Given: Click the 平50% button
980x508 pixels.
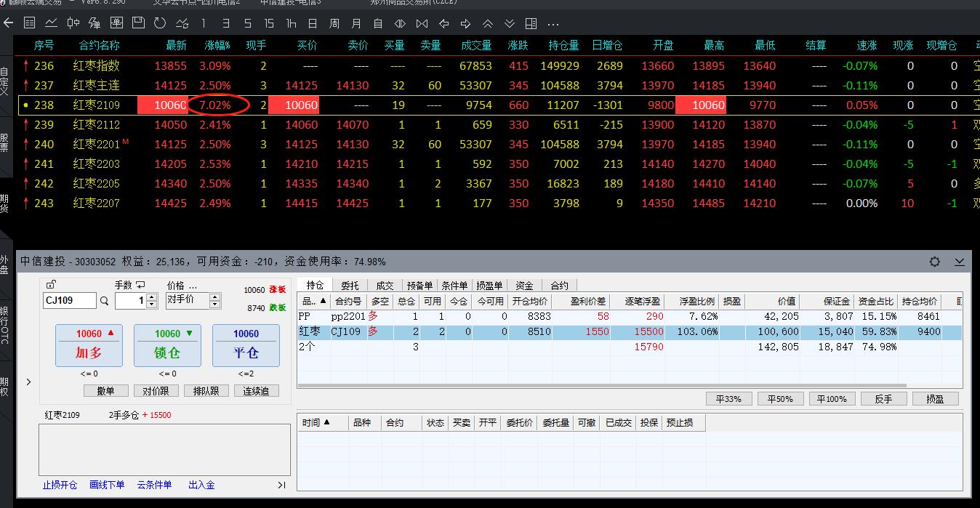Looking at the screenshot, I should (x=781, y=399).
